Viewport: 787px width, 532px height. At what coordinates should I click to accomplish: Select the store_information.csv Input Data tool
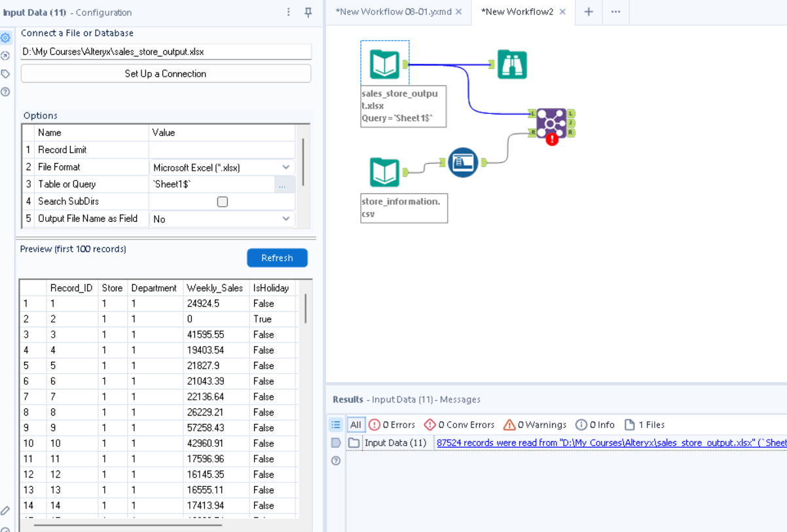click(x=384, y=171)
